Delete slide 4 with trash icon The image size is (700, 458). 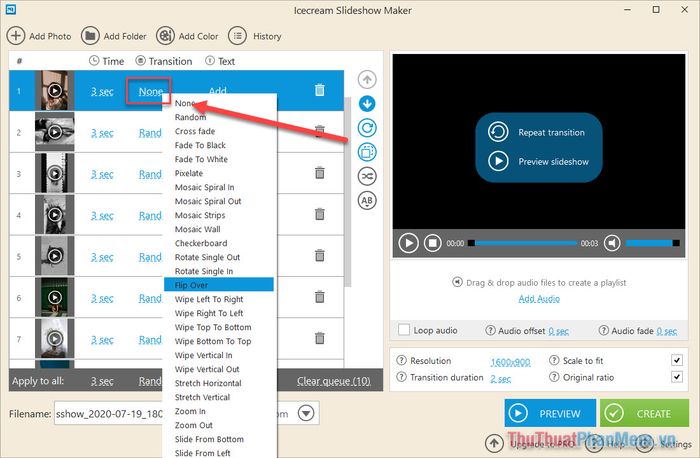[320, 214]
